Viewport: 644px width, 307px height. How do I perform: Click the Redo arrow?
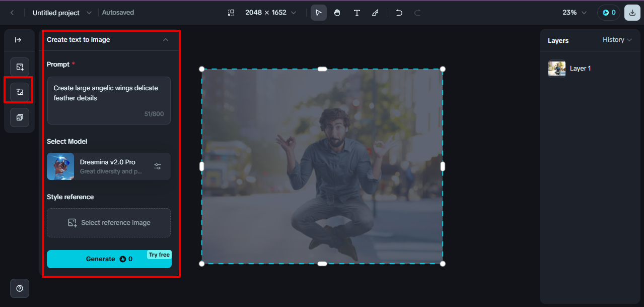(x=417, y=13)
